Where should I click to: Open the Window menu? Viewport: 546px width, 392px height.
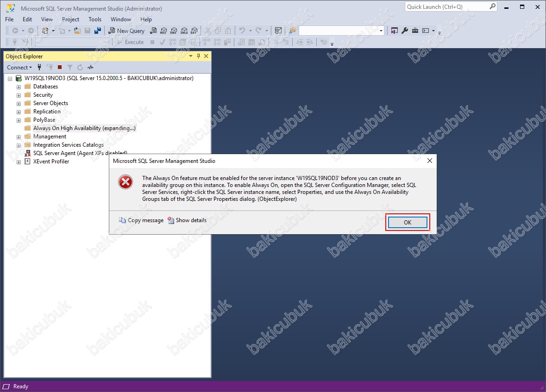point(121,19)
